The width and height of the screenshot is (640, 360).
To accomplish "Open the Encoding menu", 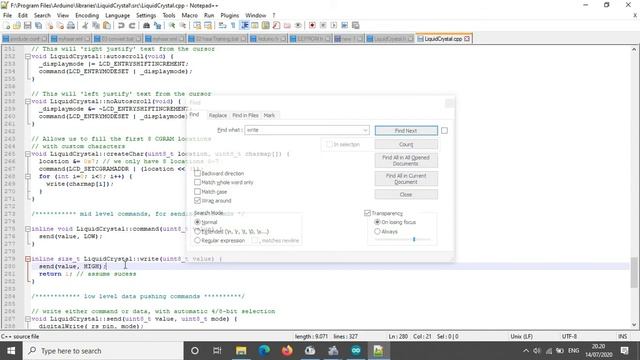I will click(x=87, y=15).
